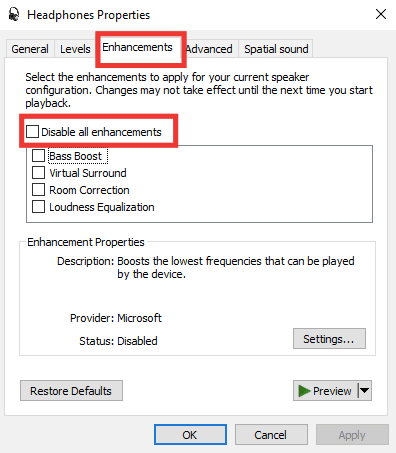Click the headphones icon in title bar

pos(14,15)
